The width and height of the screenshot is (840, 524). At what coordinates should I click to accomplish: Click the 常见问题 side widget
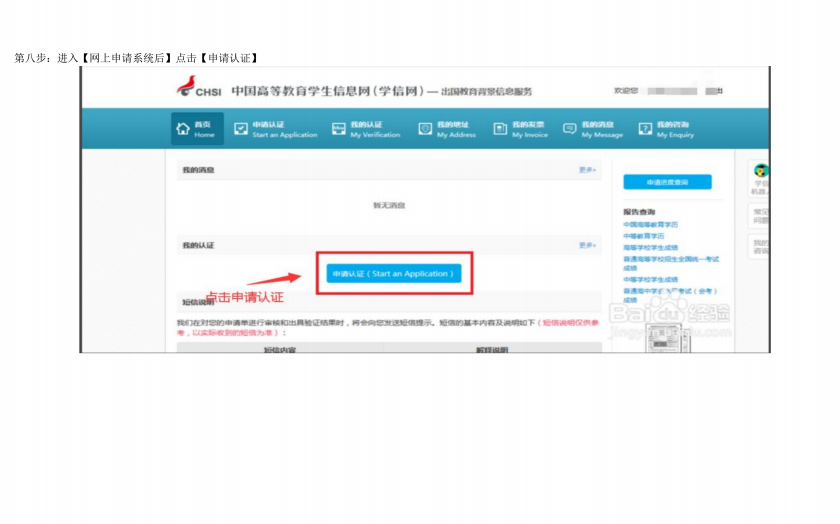click(760, 216)
